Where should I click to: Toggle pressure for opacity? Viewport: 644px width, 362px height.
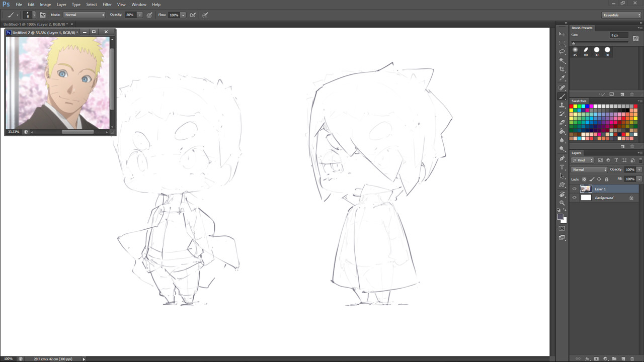pyautogui.click(x=149, y=15)
